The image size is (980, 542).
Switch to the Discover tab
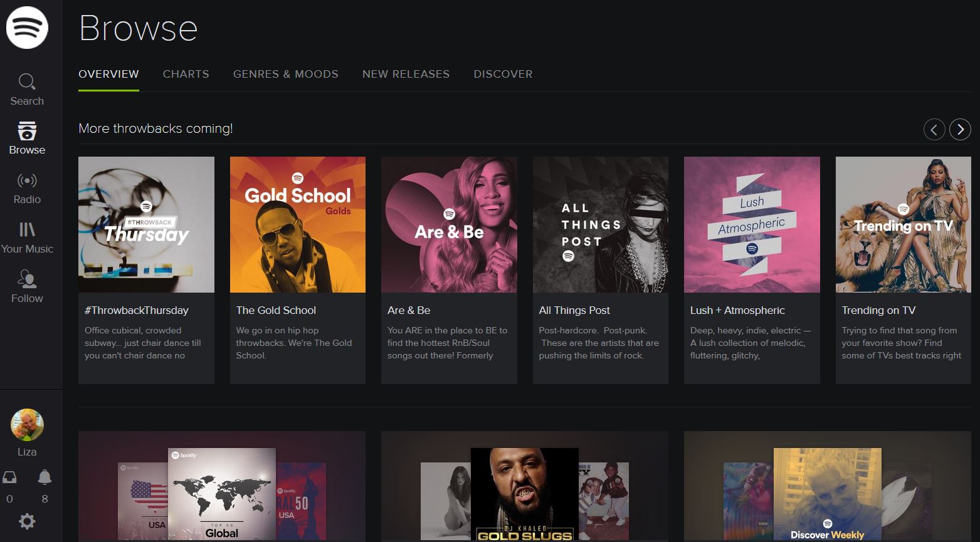pos(503,74)
